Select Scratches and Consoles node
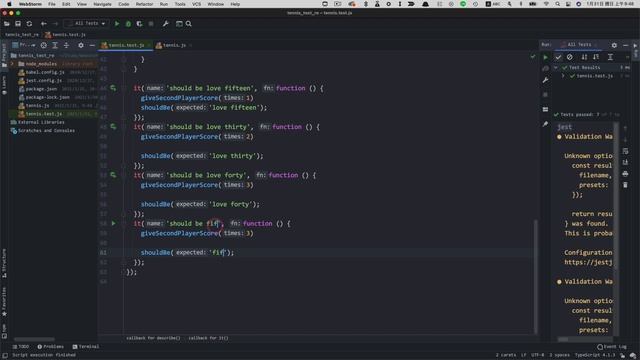640x360 pixels. [46, 131]
